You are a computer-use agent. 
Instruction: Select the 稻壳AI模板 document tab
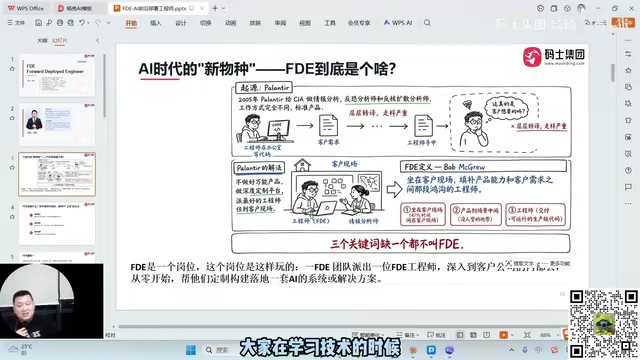pos(79,8)
